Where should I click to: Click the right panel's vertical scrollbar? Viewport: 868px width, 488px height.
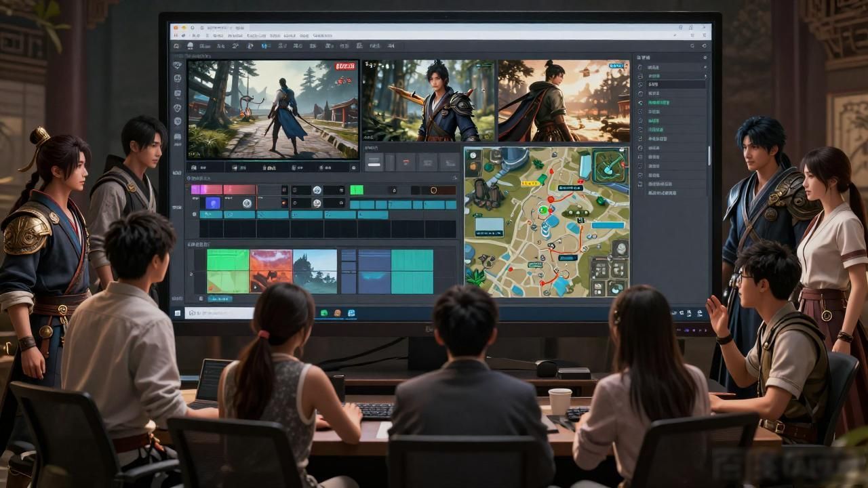click(x=709, y=155)
